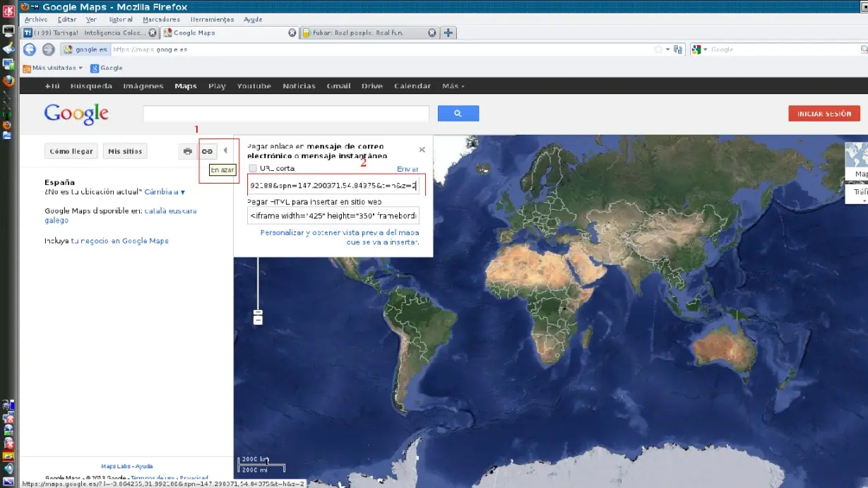
Task: Open Calendar in the Google bar
Action: pos(412,86)
